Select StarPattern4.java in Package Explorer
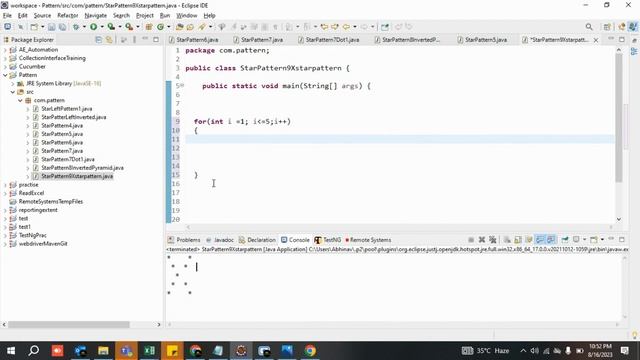 (x=62, y=126)
